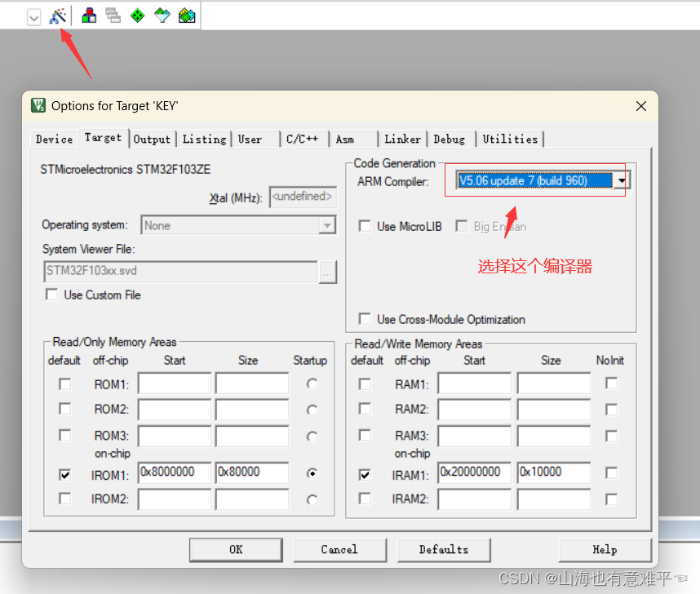Check the ROM1 default checkbox
Viewport: 700px width, 594px height.
tap(65, 384)
